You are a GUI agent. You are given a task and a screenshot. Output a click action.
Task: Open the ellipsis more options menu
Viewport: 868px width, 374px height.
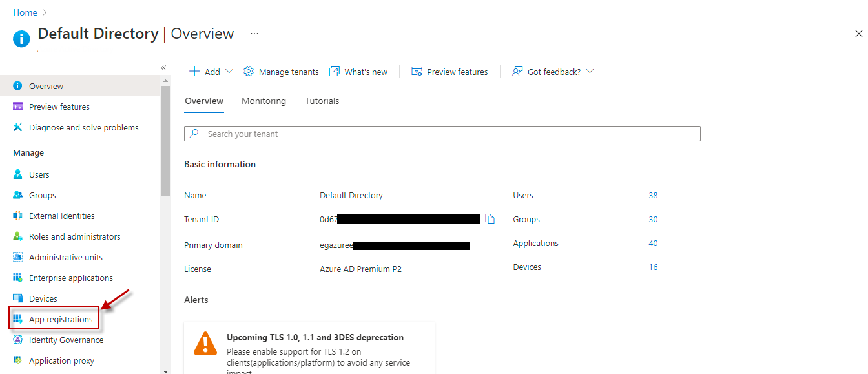pos(254,33)
